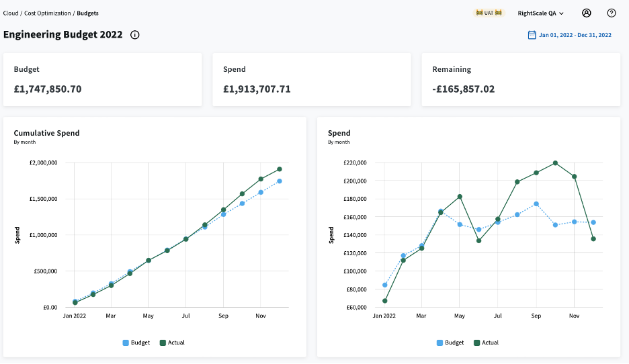This screenshot has height=364, width=629.
Task: Expand the RightScale QA organization dropdown
Action: 540,13
